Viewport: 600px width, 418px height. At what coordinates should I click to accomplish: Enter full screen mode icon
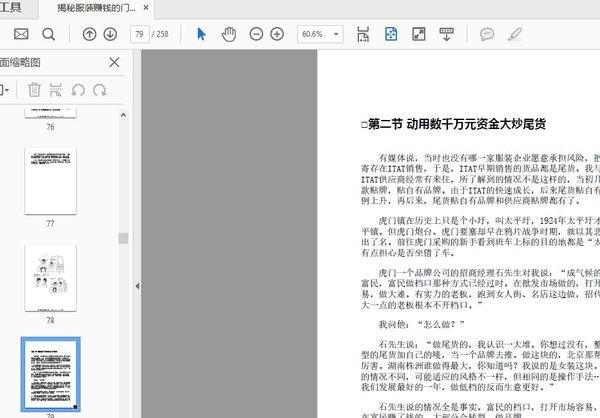click(x=419, y=34)
